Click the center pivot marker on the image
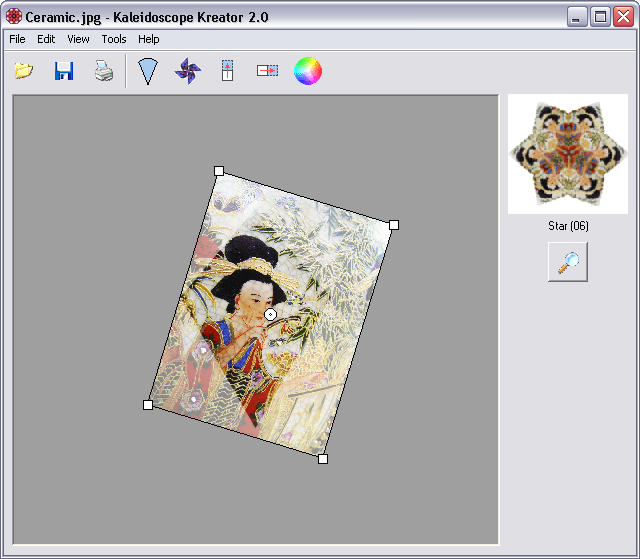Image resolution: width=640 pixels, height=559 pixels. tap(270, 314)
